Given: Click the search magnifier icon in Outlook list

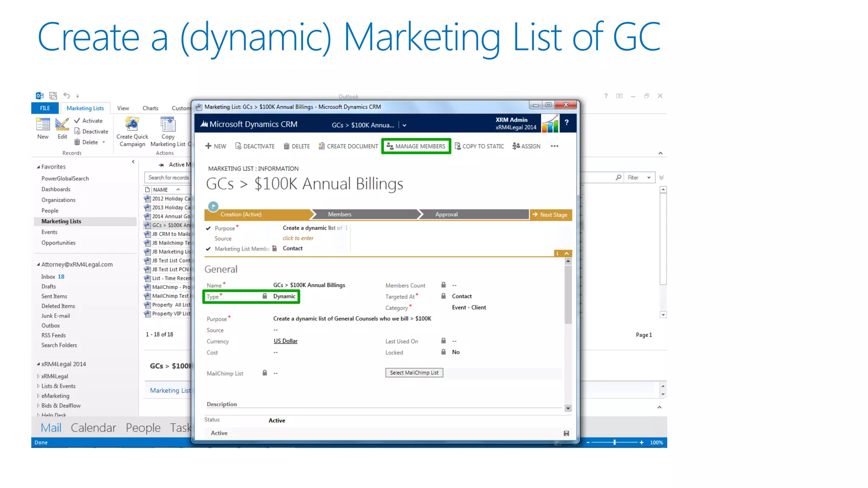Looking at the screenshot, I should [619, 177].
